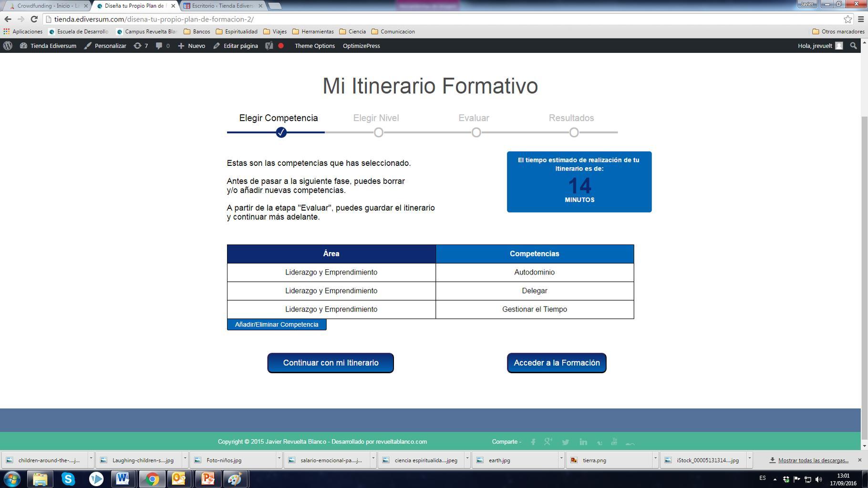Share via the Twitter icon in footer
This screenshot has height=488, width=868.
(x=565, y=442)
